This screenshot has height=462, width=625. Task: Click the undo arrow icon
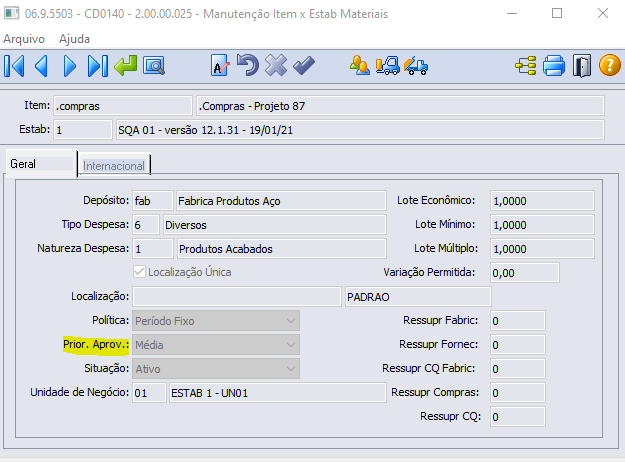click(x=248, y=65)
